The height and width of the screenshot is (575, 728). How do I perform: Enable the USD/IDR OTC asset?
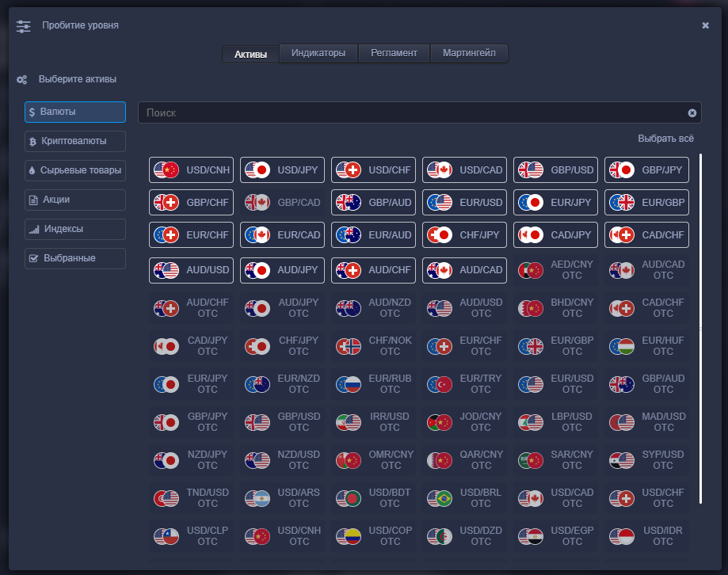click(646, 536)
